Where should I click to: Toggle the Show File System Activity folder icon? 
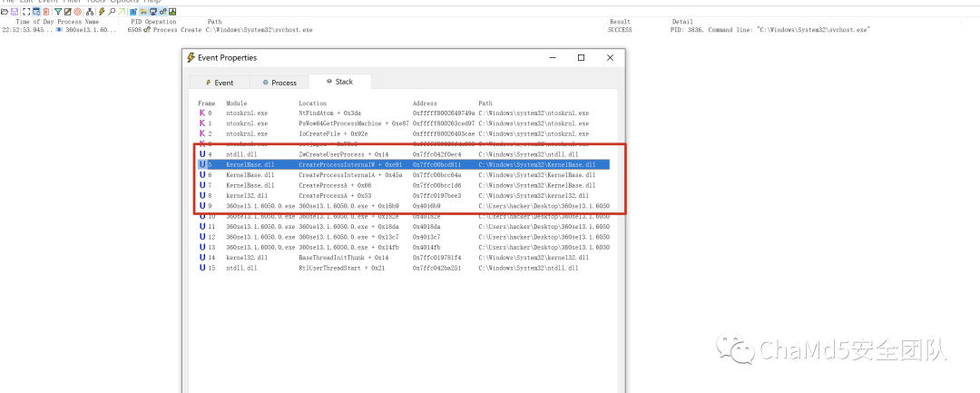point(143,12)
